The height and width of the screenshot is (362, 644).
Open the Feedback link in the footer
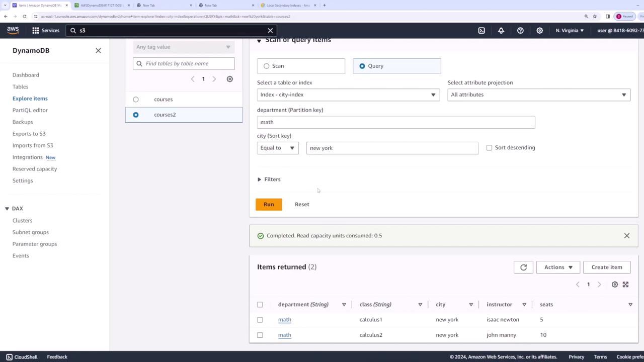tap(57, 357)
